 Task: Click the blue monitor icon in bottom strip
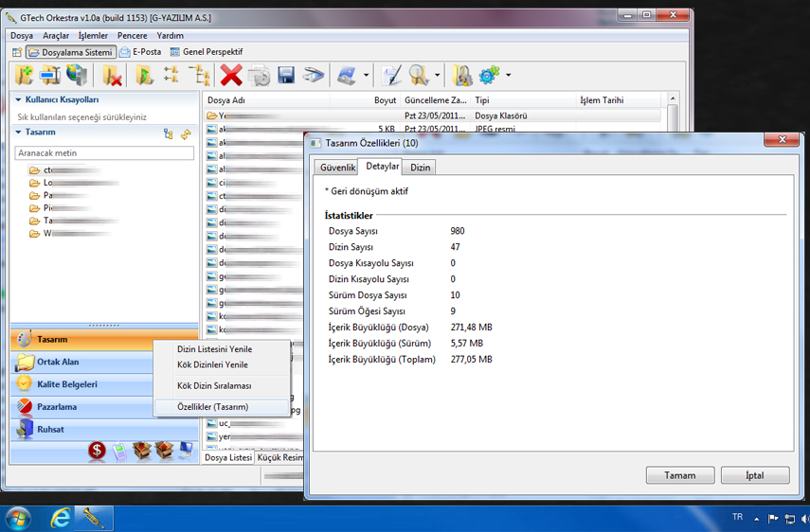point(185,451)
